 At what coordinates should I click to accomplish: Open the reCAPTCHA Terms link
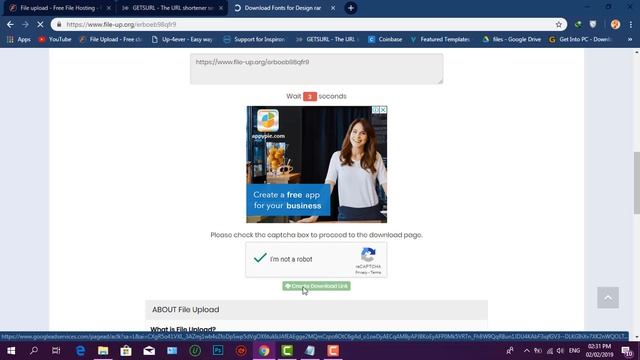click(x=376, y=272)
